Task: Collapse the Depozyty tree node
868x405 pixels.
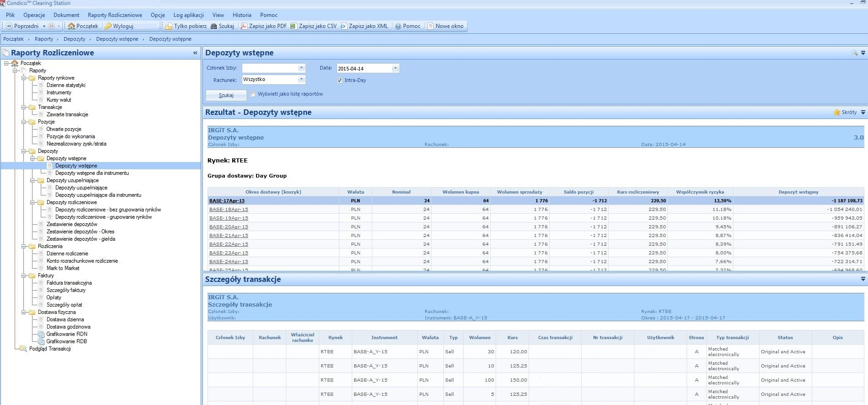Action: coord(24,151)
